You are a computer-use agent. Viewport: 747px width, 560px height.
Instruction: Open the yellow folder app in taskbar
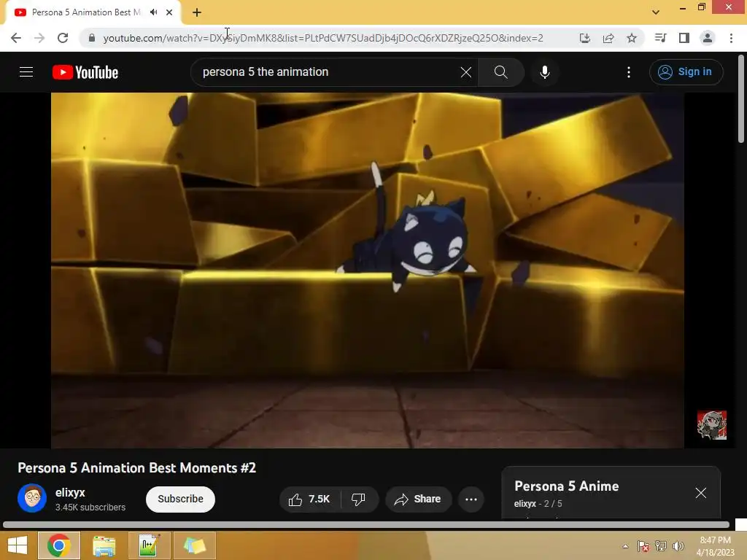(194, 545)
